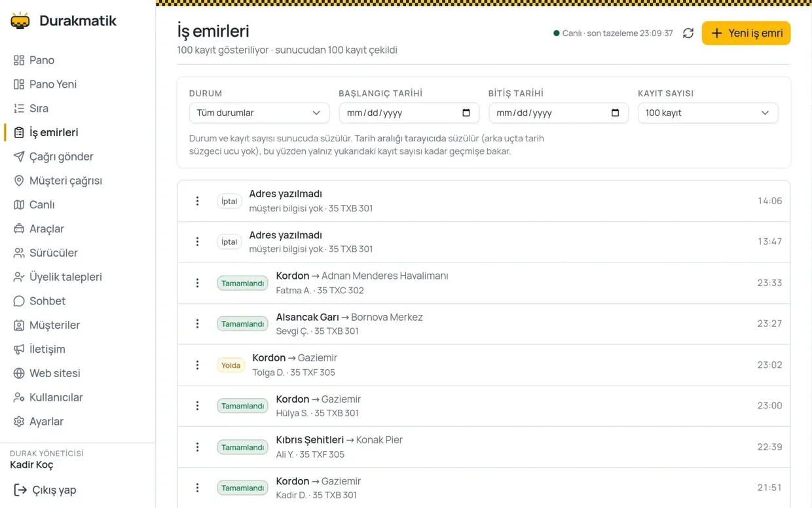The width and height of the screenshot is (812, 508).
Task: Click the Yeni iş emri button
Action: 746,33
